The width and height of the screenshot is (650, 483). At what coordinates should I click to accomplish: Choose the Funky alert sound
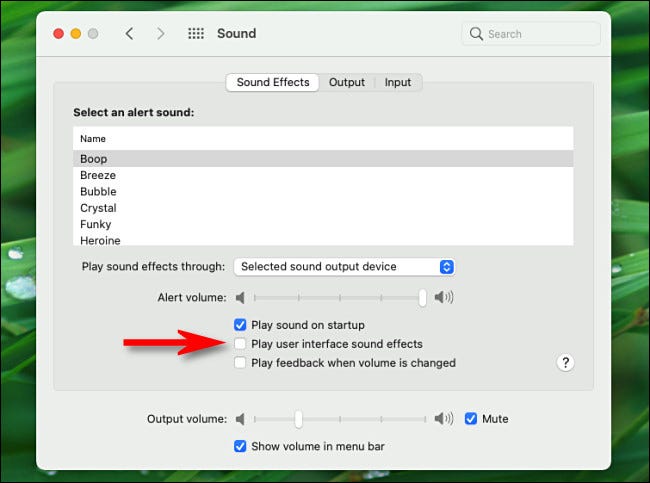[97, 224]
